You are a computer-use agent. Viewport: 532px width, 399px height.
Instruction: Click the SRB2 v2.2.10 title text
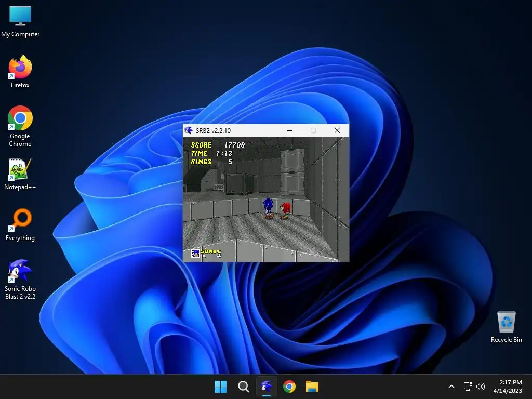coord(213,130)
